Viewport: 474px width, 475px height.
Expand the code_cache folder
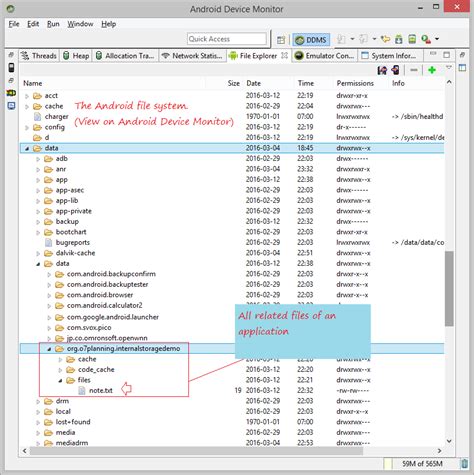(60, 370)
